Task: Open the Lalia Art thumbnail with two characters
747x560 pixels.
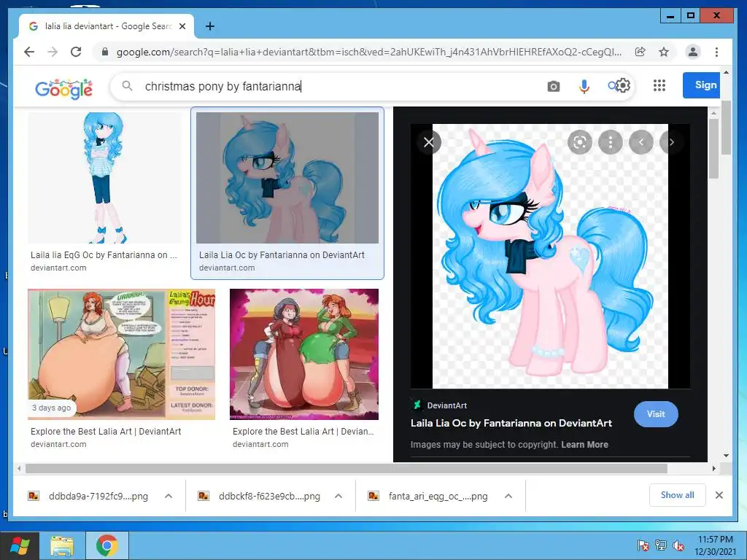Action: [x=304, y=354]
